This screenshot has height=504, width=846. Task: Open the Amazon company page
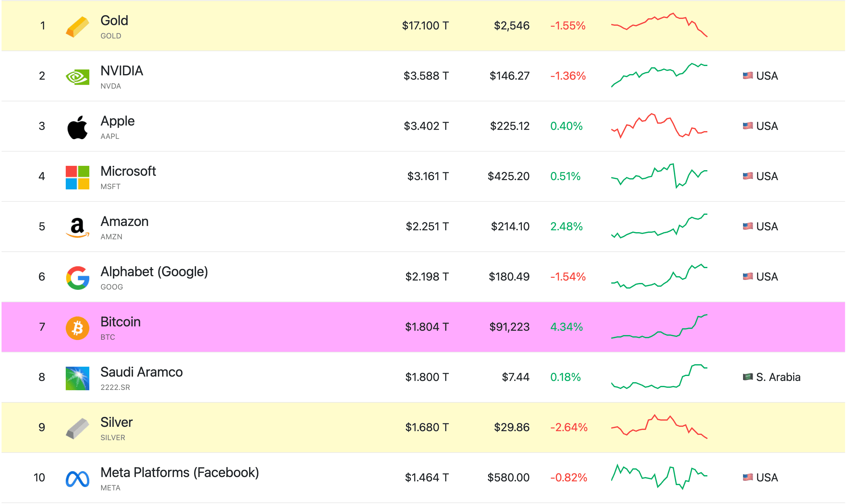pos(124,222)
